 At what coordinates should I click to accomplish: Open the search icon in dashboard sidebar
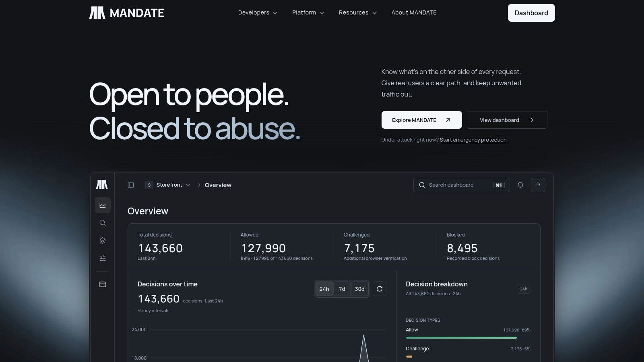coord(103,223)
